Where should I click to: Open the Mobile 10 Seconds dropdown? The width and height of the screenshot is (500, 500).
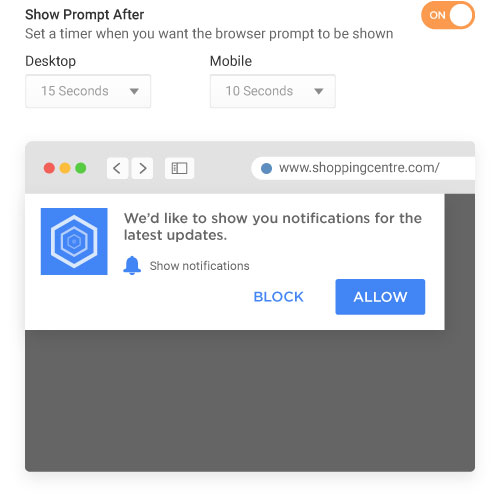(x=273, y=91)
